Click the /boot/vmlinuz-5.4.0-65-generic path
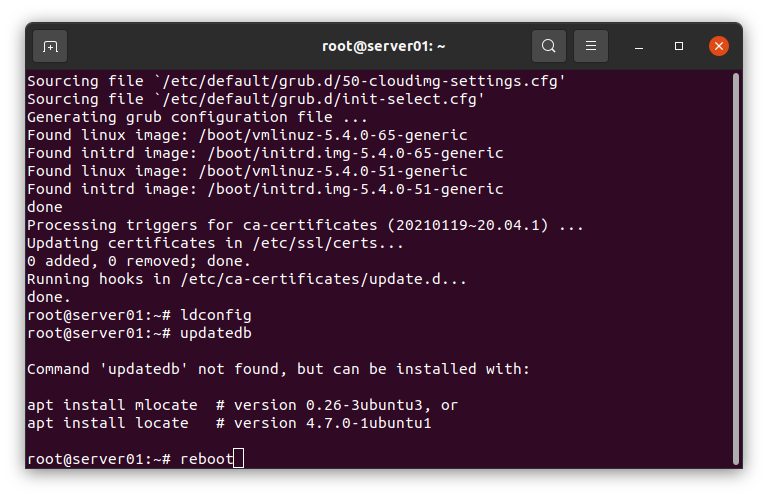This screenshot has width=768, height=497. [x=333, y=135]
